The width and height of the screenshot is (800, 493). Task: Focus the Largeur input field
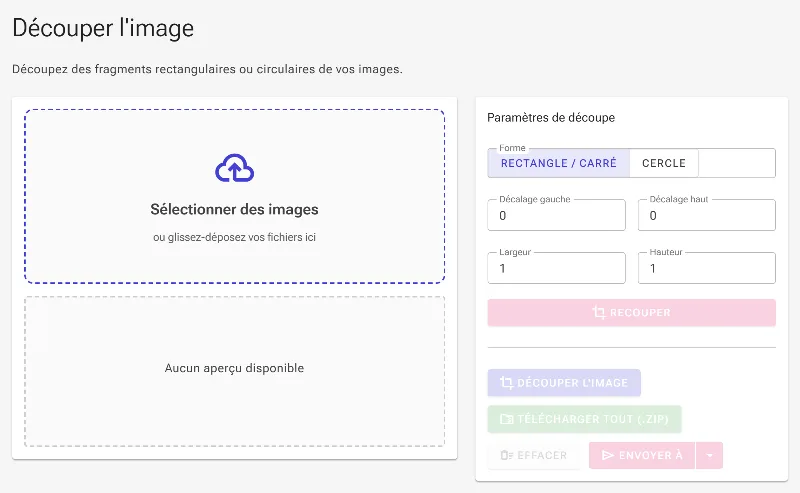pos(556,268)
